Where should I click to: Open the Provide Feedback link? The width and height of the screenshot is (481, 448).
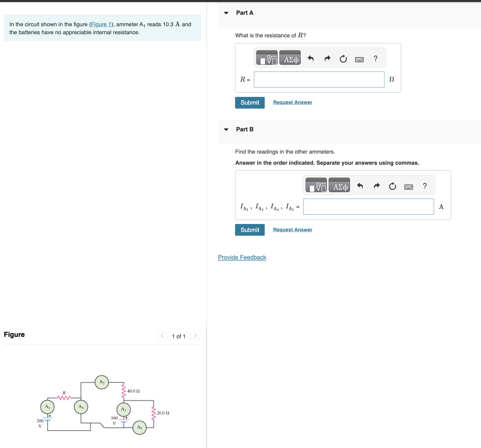click(242, 257)
